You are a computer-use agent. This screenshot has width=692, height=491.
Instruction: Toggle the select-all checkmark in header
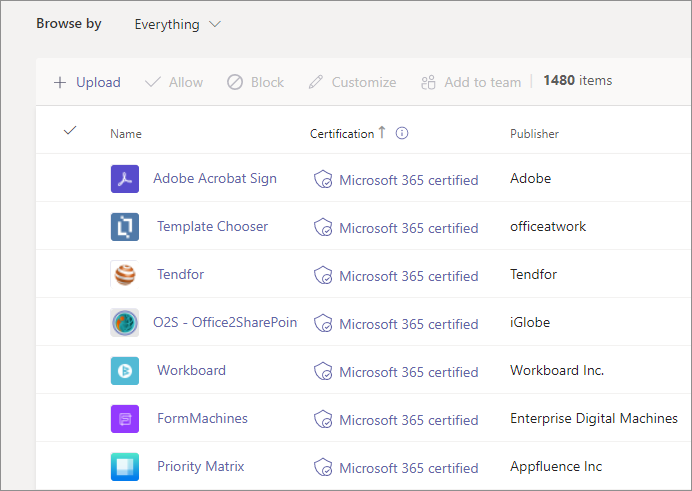pos(69,131)
